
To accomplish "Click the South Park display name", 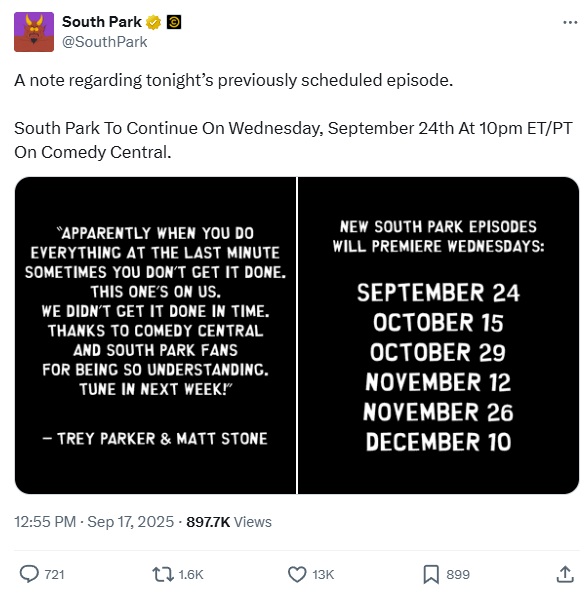I will [101, 22].
